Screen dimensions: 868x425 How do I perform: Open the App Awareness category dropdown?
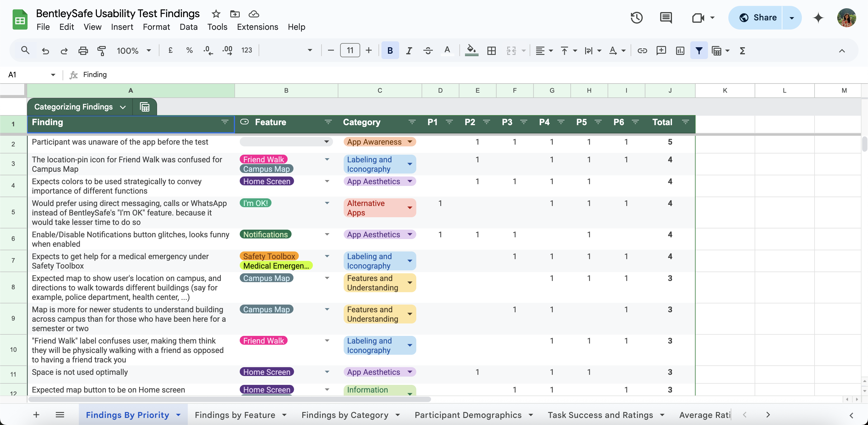tap(410, 142)
